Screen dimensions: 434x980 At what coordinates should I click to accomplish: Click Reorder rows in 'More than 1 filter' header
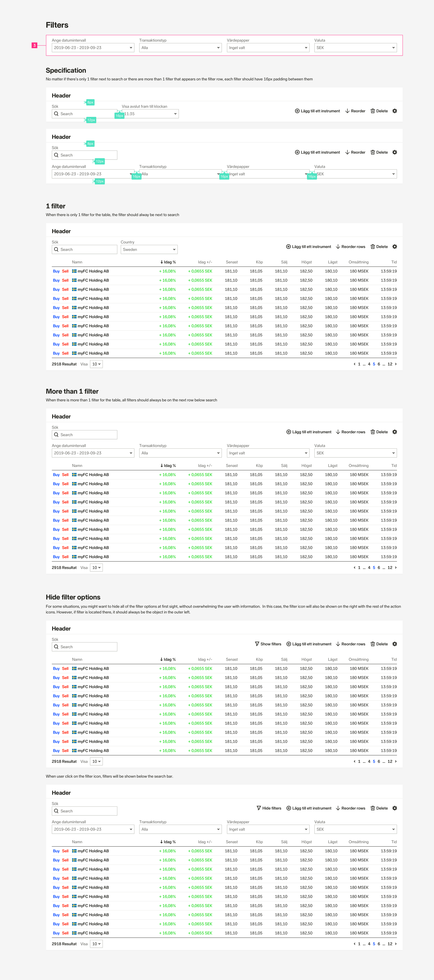350,432
